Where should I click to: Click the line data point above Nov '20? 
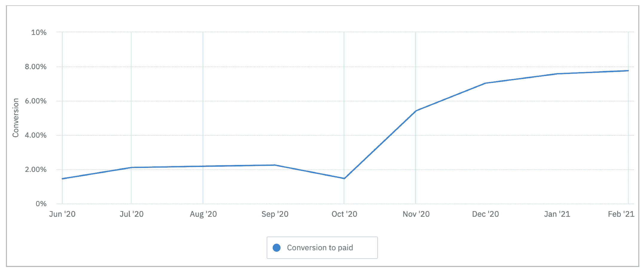[416, 111]
